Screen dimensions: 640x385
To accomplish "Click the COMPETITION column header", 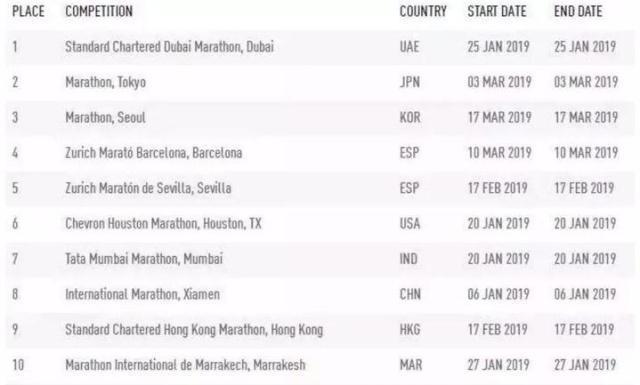I will pyautogui.click(x=99, y=11).
